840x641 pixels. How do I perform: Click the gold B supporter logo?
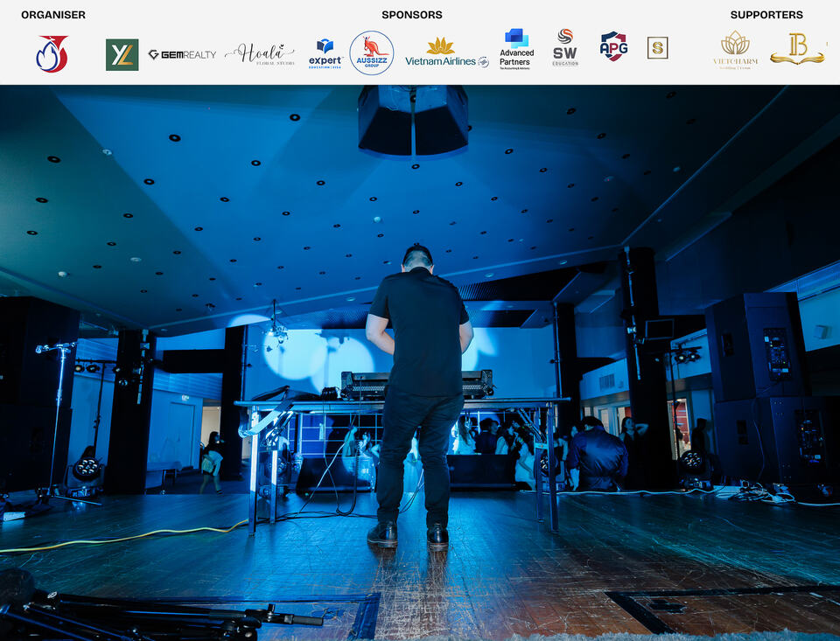click(798, 49)
